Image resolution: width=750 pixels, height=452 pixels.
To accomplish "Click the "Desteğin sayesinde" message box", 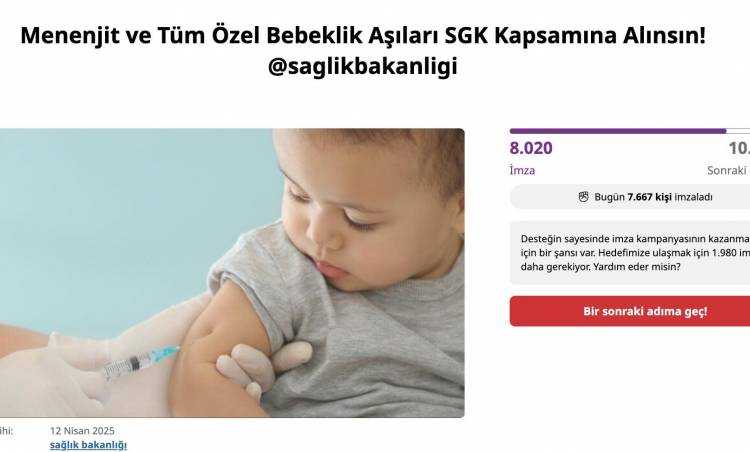I will (630, 253).
